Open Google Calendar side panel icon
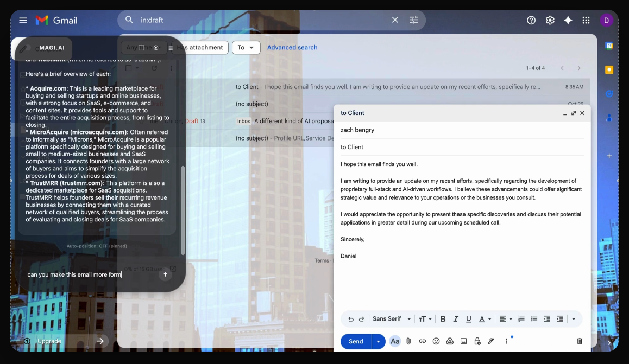Screen dimensions: 629x364 pos(609,46)
